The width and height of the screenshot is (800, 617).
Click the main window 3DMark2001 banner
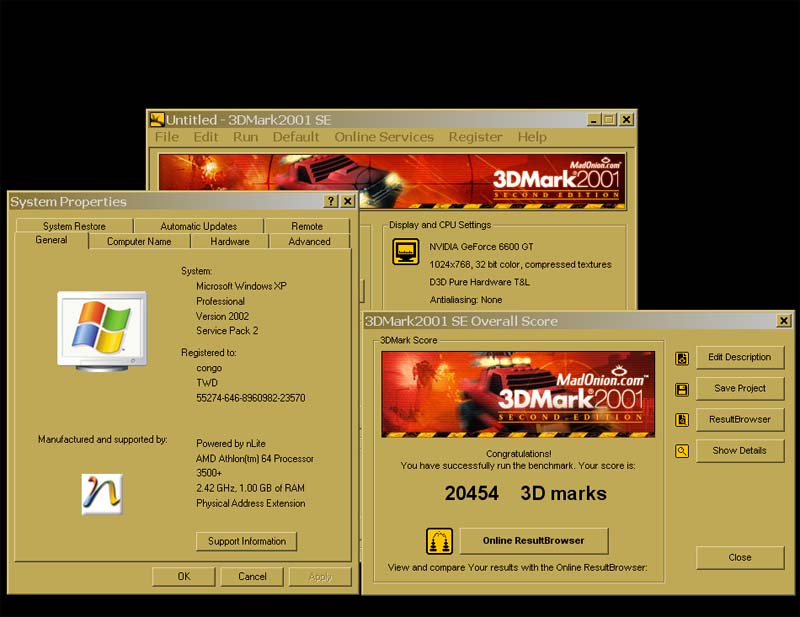(392, 181)
